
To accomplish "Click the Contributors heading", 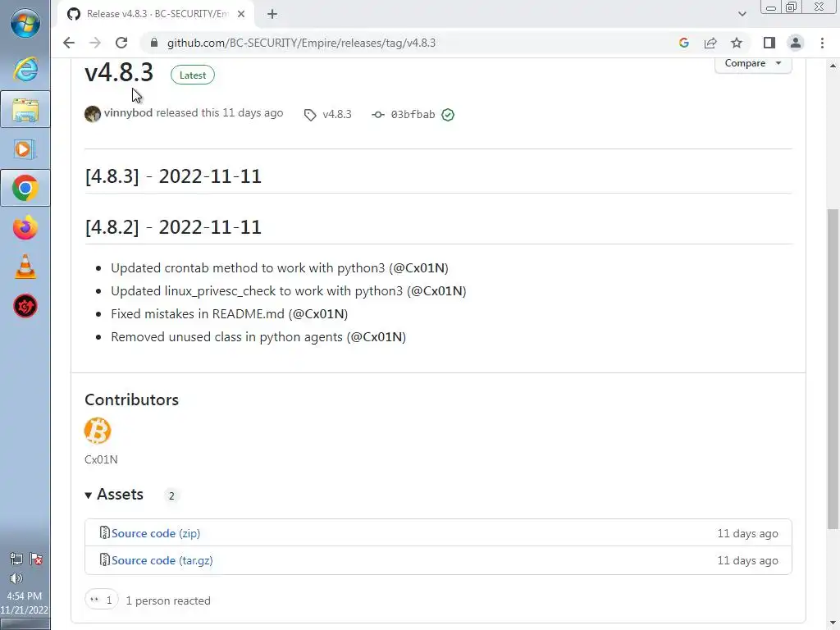I will tap(132, 399).
